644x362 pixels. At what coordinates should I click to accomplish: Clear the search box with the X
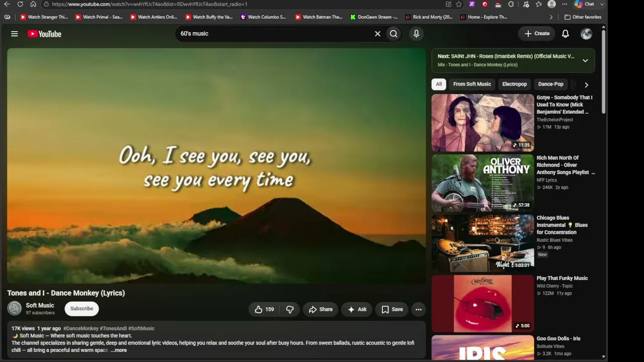[377, 34]
